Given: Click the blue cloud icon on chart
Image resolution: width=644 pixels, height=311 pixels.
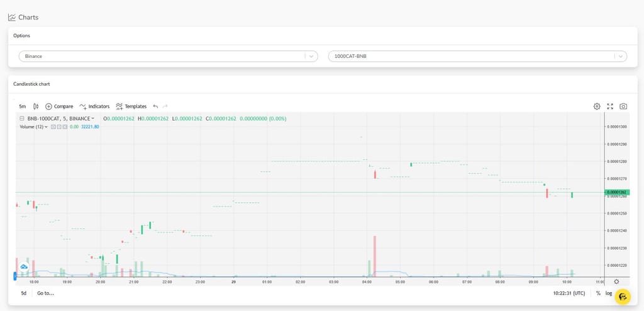Looking at the screenshot, I should point(24,267).
